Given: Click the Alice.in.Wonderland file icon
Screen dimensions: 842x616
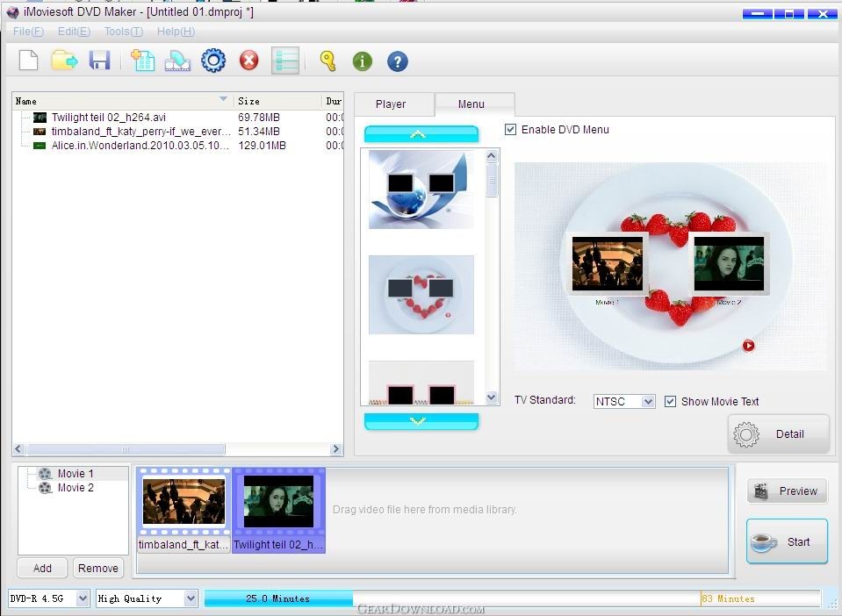Looking at the screenshot, I should pos(40,146).
